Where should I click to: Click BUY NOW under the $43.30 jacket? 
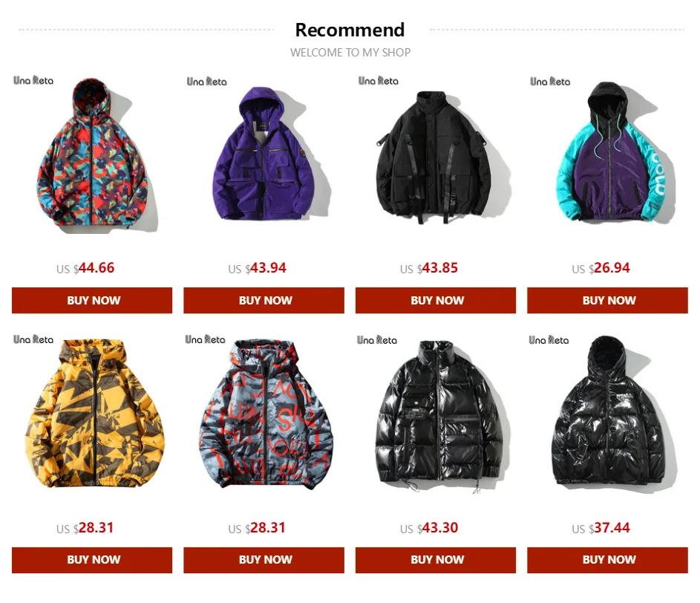click(x=436, y=560)
